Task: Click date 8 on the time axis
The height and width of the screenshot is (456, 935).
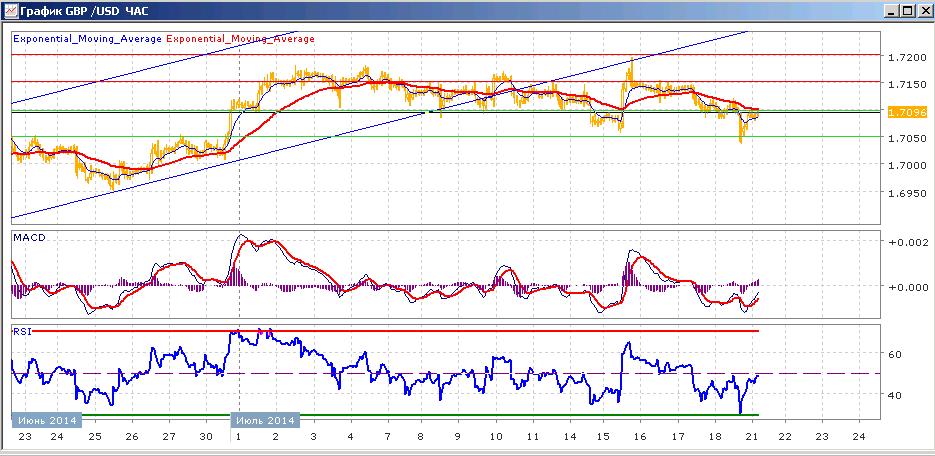Action: [x=422, y=436]
